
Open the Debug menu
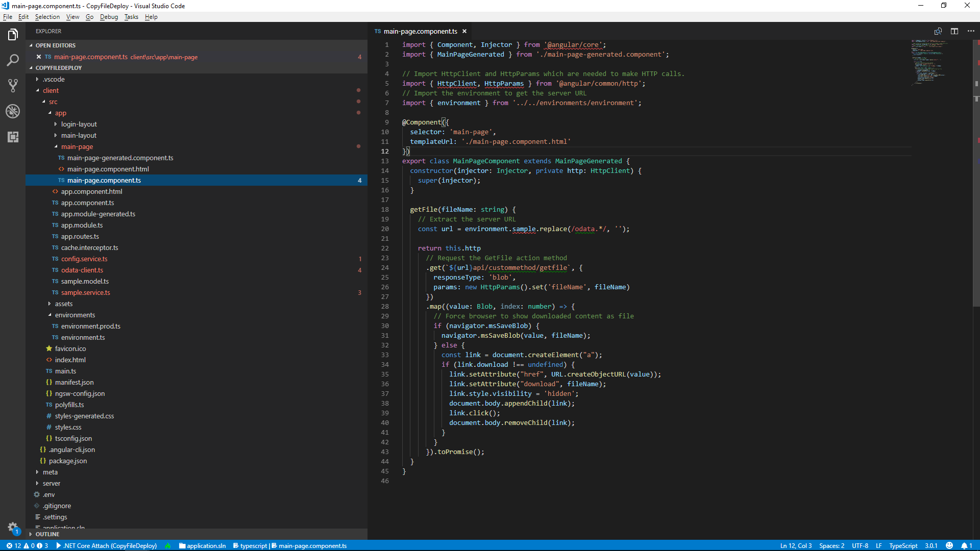point(109,17)
